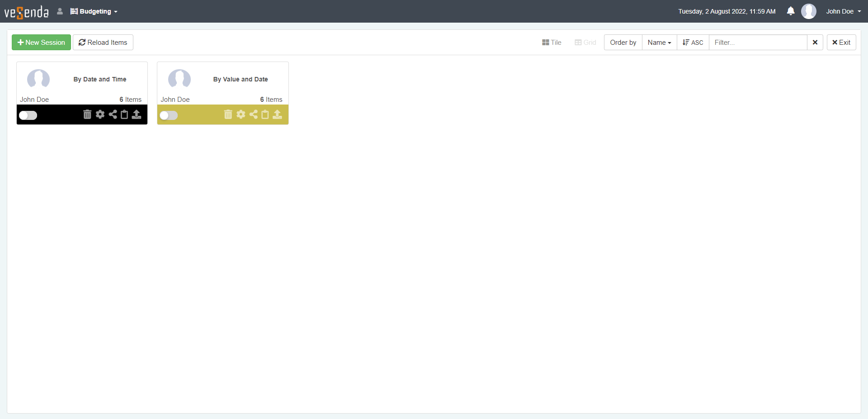Click the date and time in the header

coord(727,11)
